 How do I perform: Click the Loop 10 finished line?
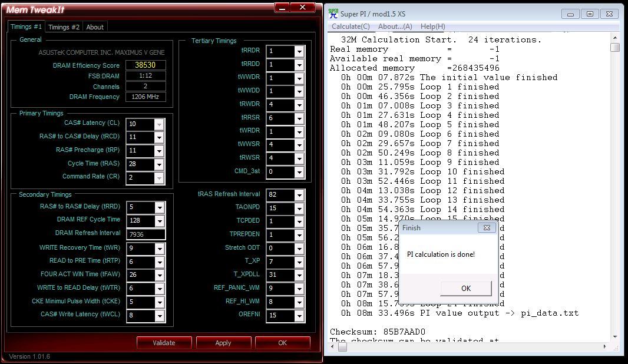pos(422,171)
